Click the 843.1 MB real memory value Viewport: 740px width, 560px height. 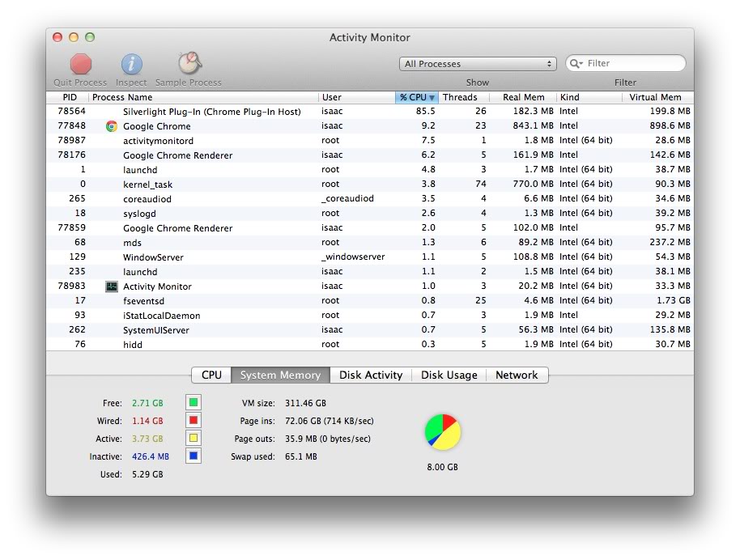(534, 125)
